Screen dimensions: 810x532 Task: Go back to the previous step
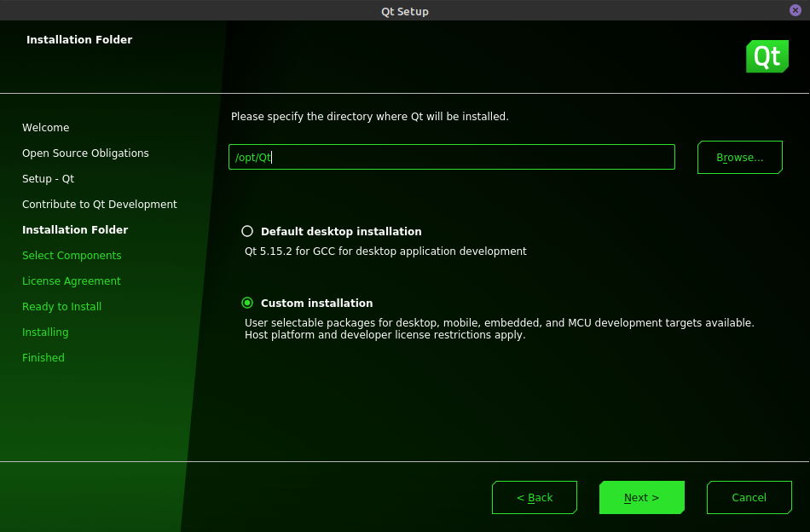pos(535,497)
